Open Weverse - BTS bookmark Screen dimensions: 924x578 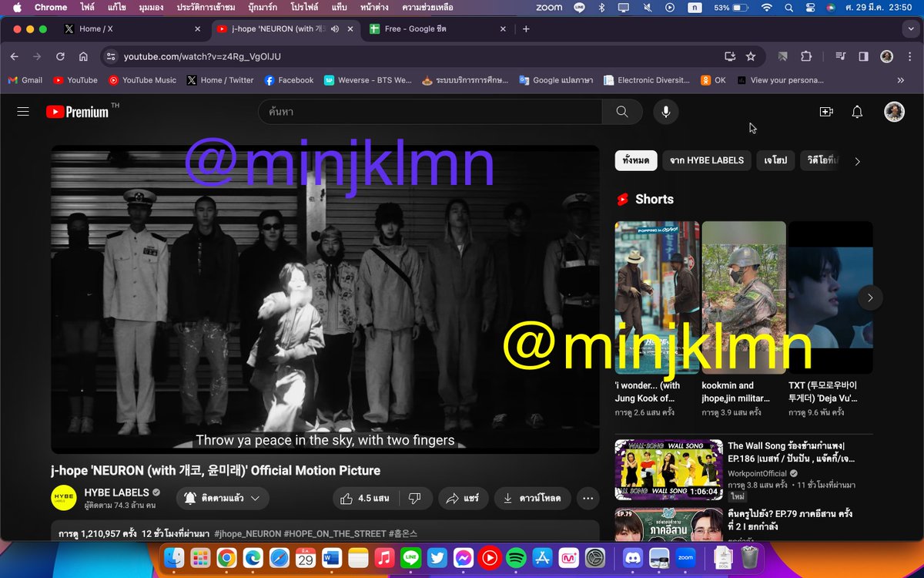pyautogui.click(x=368, y=80)
